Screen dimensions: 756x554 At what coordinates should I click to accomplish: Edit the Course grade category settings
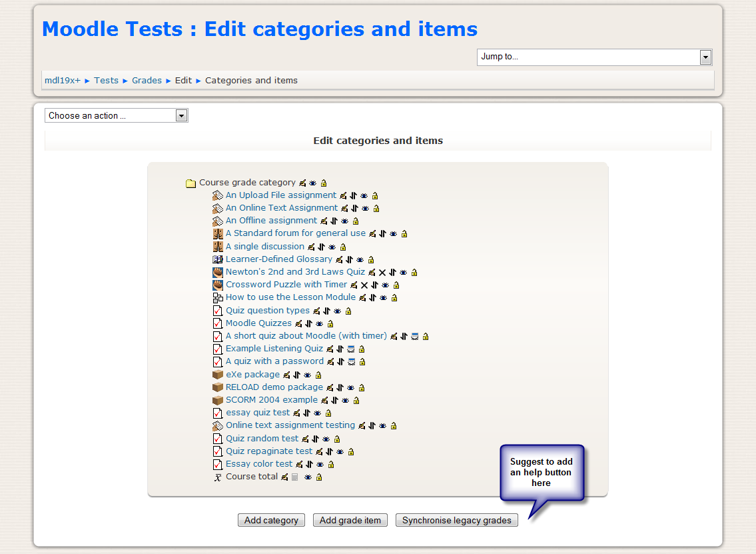(x=302, y=183)
